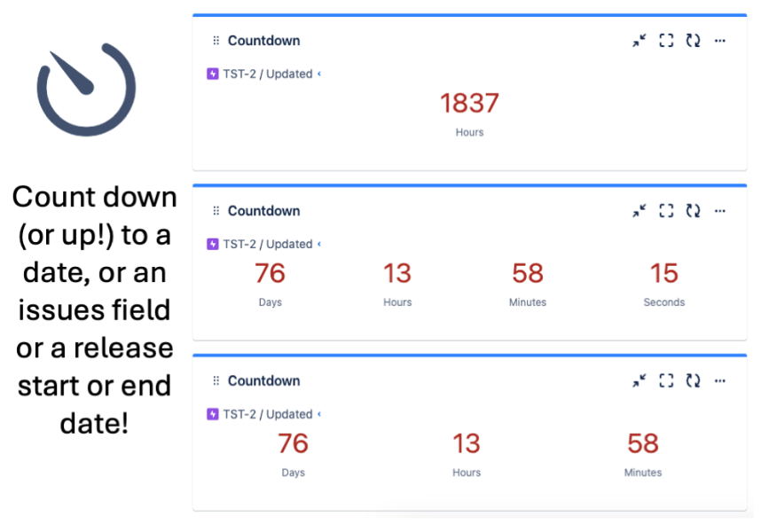769x532 pixels.
Task: Open more actions menu on bottom Countdown gadget
Action: point(720,381)
